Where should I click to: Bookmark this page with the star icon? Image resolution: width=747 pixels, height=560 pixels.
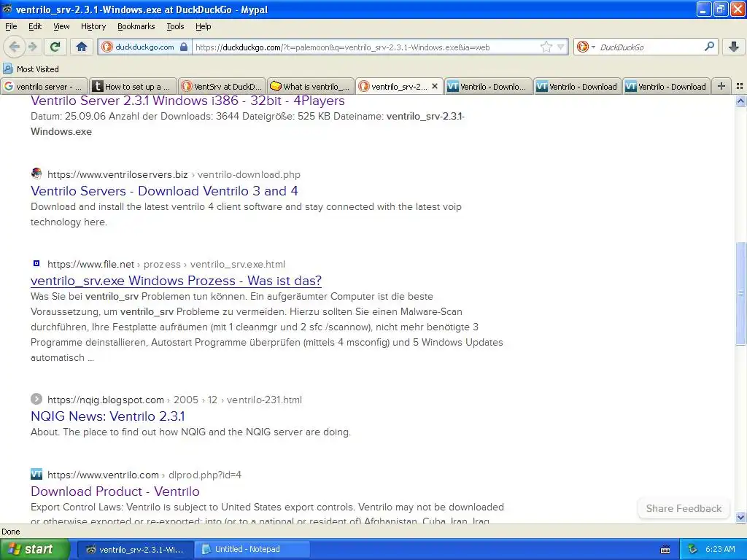pos(546,47)
